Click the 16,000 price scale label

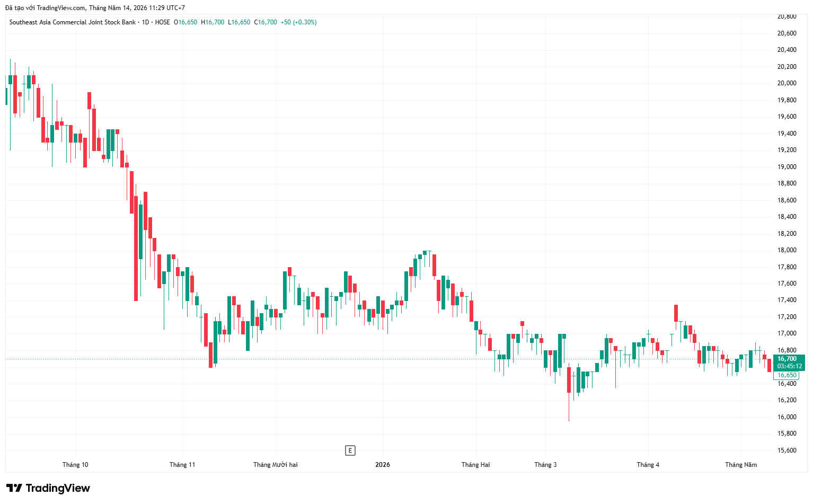point(787,417)
